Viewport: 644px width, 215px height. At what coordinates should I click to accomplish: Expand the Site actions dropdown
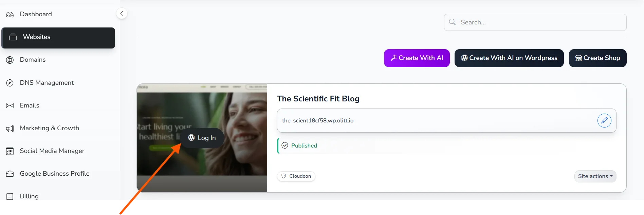click(x=595, y=176)
